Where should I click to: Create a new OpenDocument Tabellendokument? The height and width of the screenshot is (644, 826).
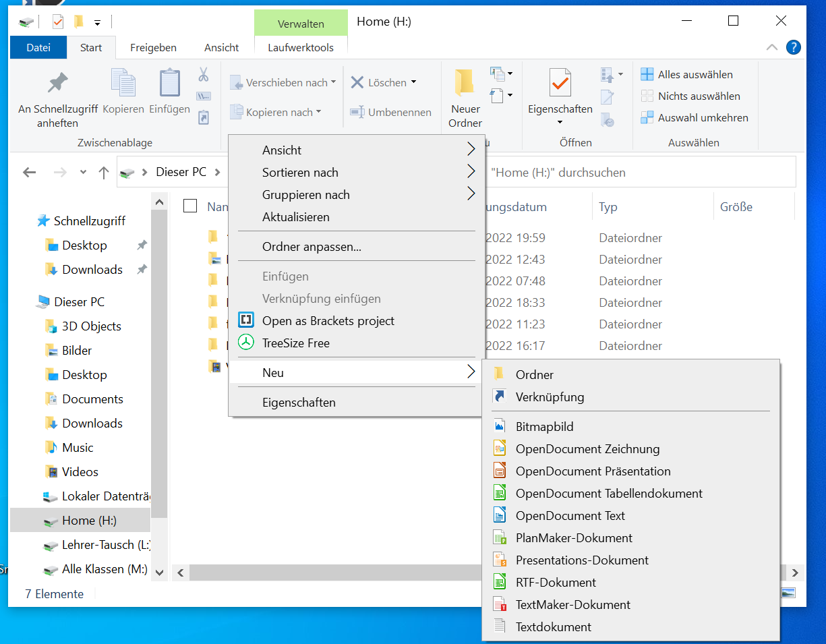click(608, 494)
